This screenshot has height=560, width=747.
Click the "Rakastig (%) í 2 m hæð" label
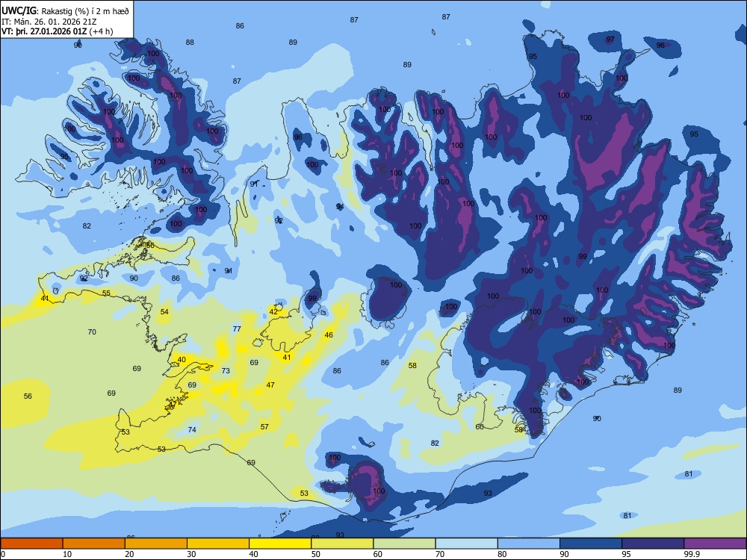[x=85, y=11]
